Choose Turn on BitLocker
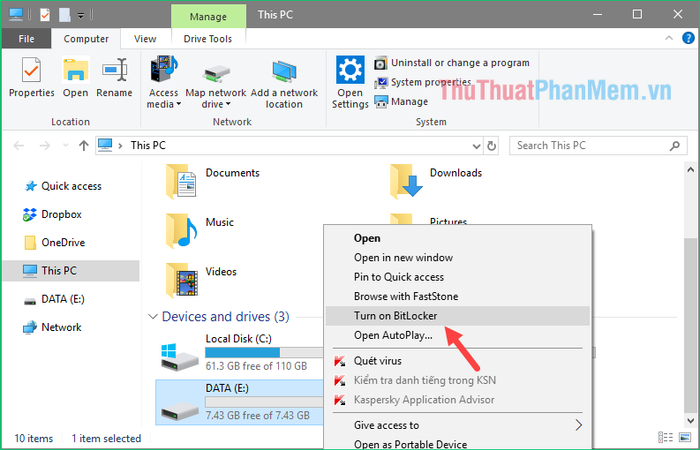The image size is (700, 450). 458,316
